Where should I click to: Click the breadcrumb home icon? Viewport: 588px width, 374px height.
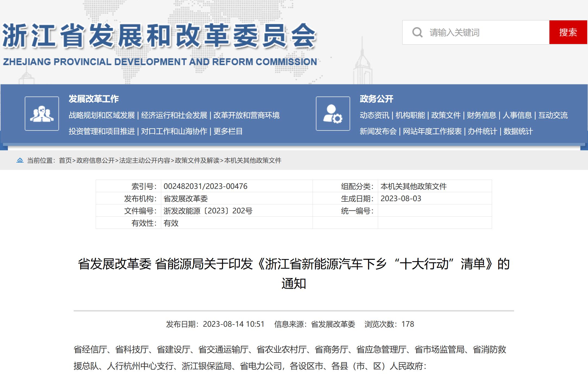pyautogui.click(x=20, y=160)
